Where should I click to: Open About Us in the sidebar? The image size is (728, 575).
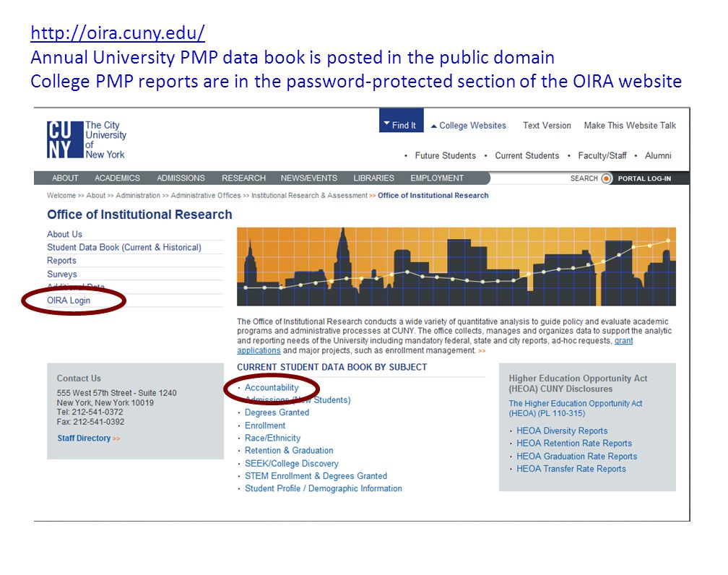(x=64, y=235)
